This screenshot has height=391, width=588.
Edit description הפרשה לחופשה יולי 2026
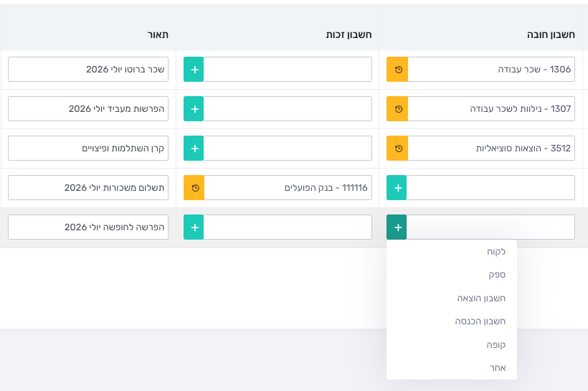pyautogui.click(x=88, y=227)
